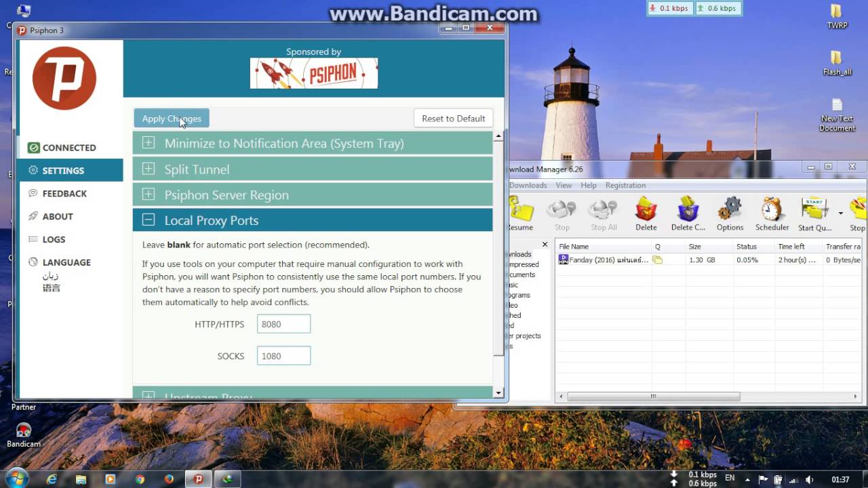Click the settings scrollbar down arrow
The height and width of the screenshot is (488, 868).
pos(498,392)
